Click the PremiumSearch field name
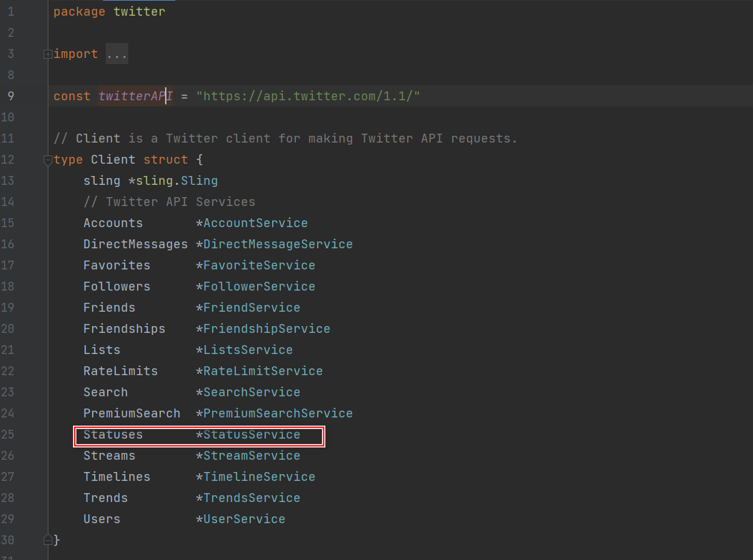 (132, 413)
